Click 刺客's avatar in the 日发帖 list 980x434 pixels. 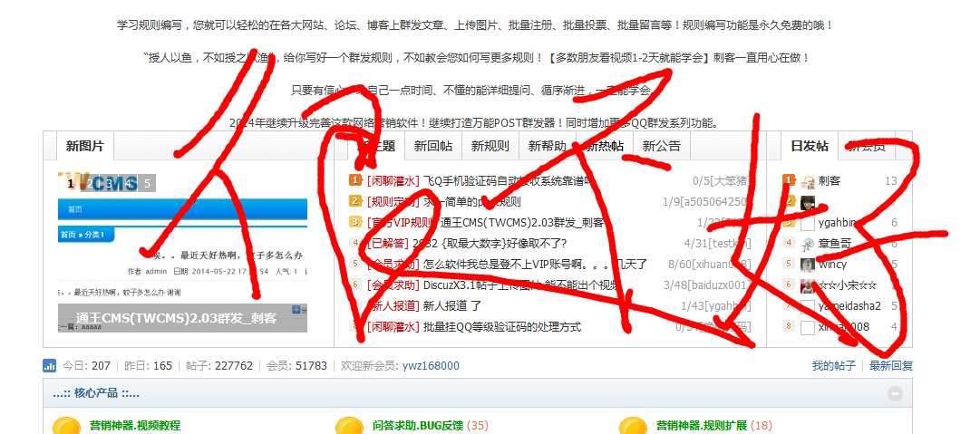pos(808,182)
